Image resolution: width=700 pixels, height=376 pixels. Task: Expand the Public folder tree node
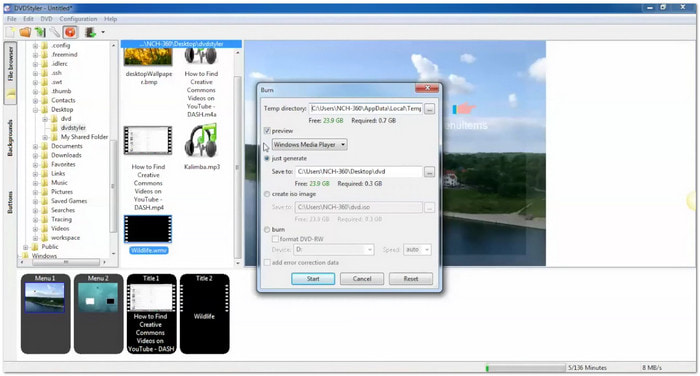(x=25, y=246)
